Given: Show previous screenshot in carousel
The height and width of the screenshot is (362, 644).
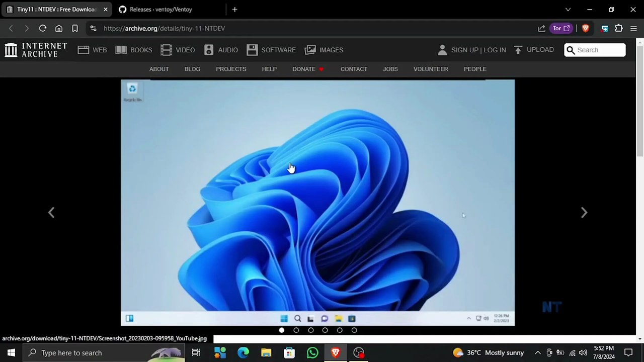Looking at the screenshot, I should pos(51,213).
